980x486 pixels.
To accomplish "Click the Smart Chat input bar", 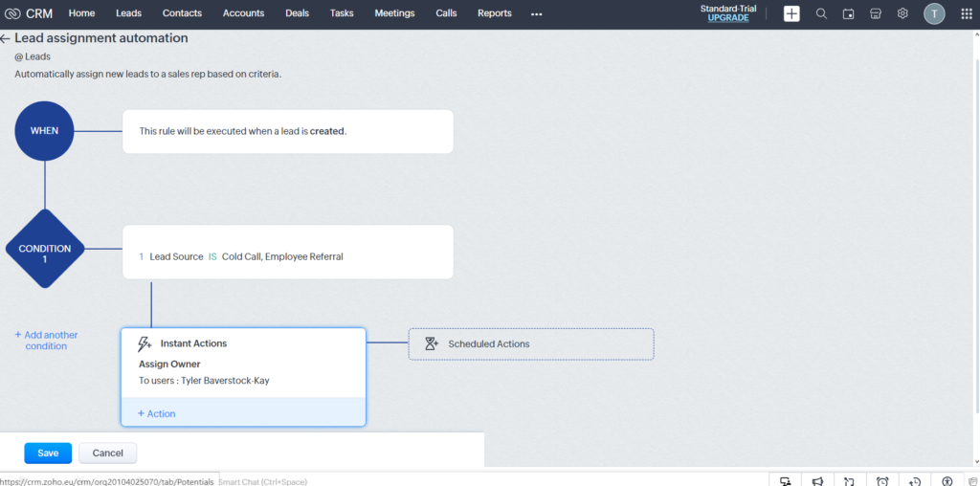I will (262, 481).
